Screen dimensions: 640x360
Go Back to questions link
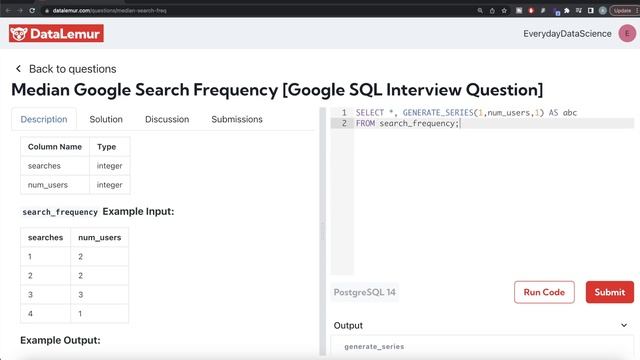coord(73,69)
